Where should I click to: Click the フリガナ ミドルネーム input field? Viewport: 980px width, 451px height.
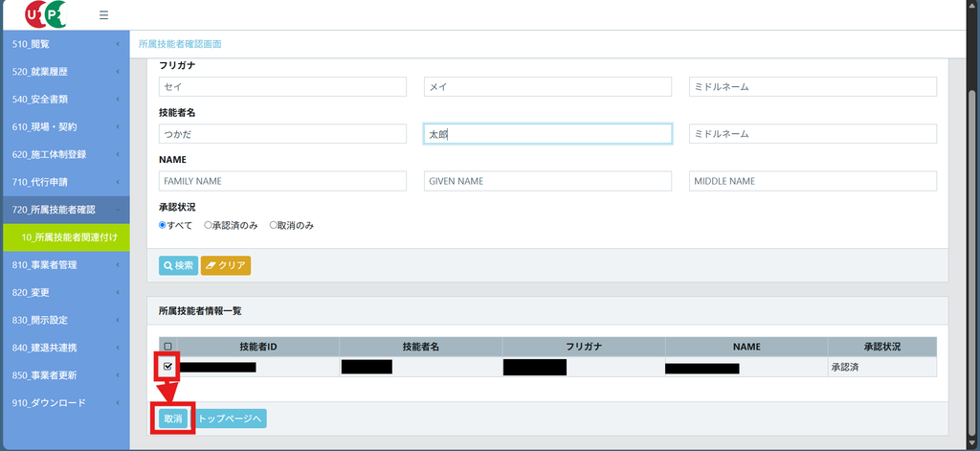pyautogui.click(x=813, y=87)
